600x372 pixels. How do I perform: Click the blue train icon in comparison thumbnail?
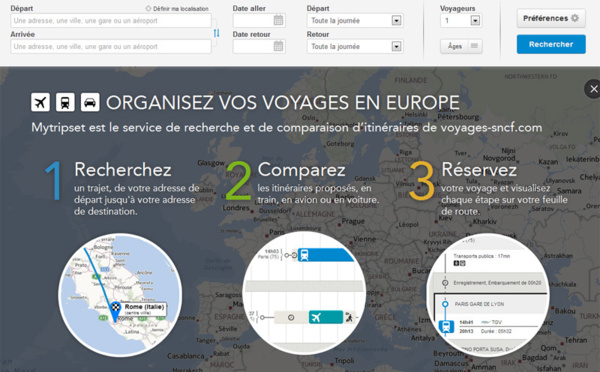click(x=304, y=255)
